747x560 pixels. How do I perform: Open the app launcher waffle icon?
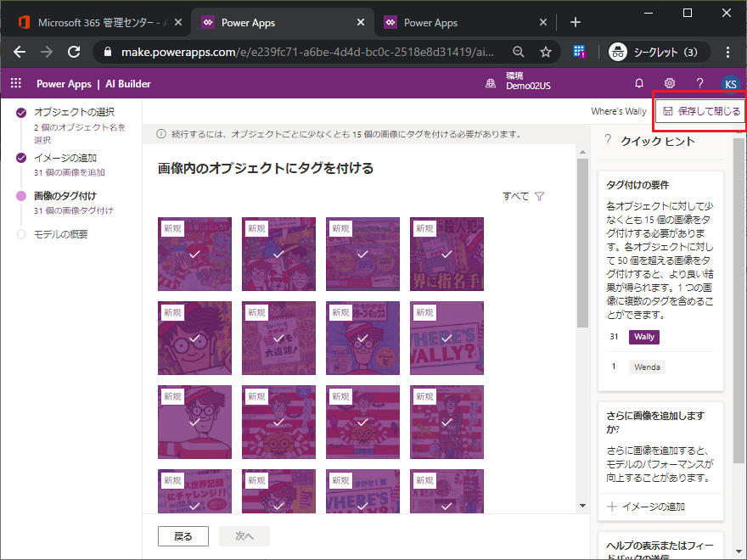16,83
